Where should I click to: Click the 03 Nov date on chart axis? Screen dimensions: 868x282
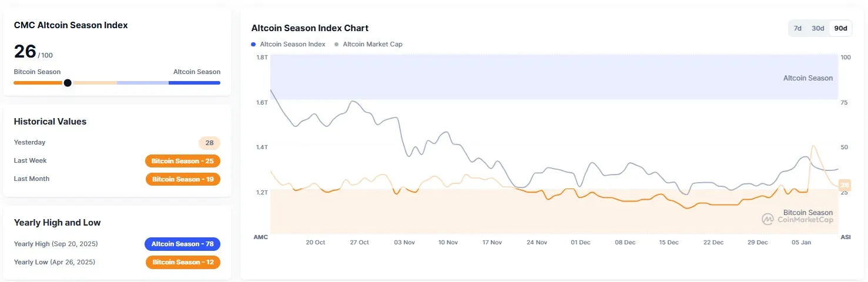404,242
